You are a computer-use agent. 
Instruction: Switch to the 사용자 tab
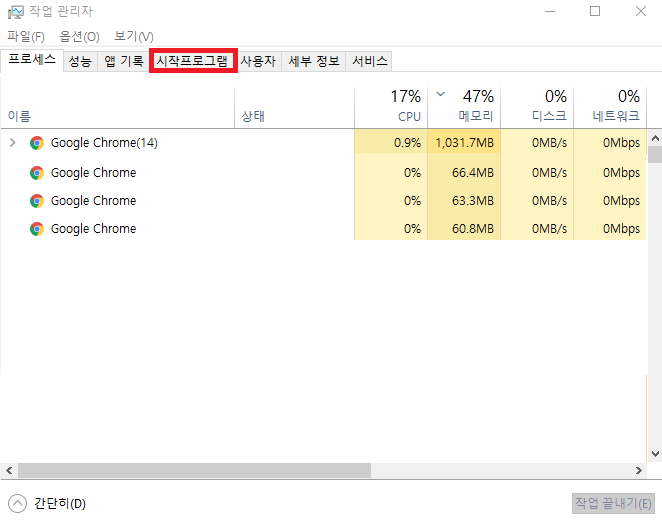258,62
